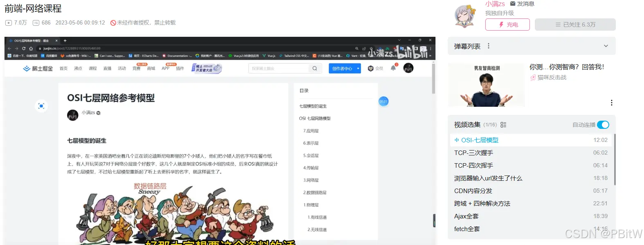644x245 pixels.
Task: Open the three-dot menu beside 弹幕列表
Action: point(488,46)
